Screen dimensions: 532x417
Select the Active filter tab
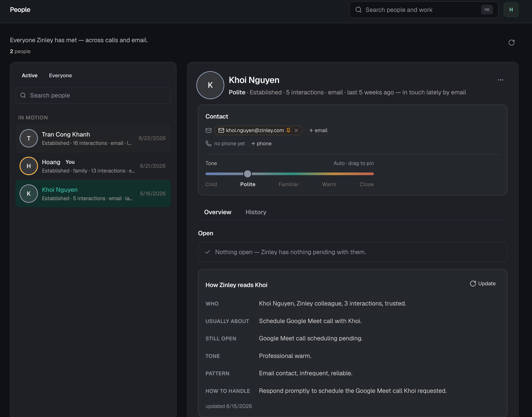pos(30,76)
